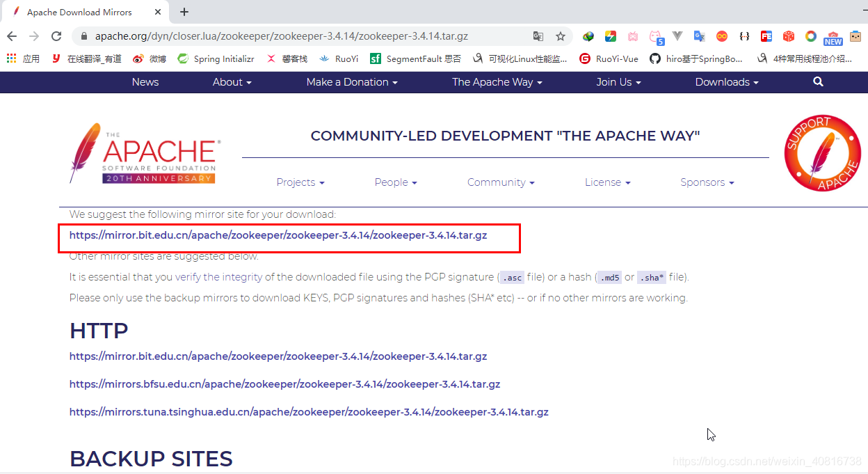Open the Vue devtools extension icon

point(677,36)
